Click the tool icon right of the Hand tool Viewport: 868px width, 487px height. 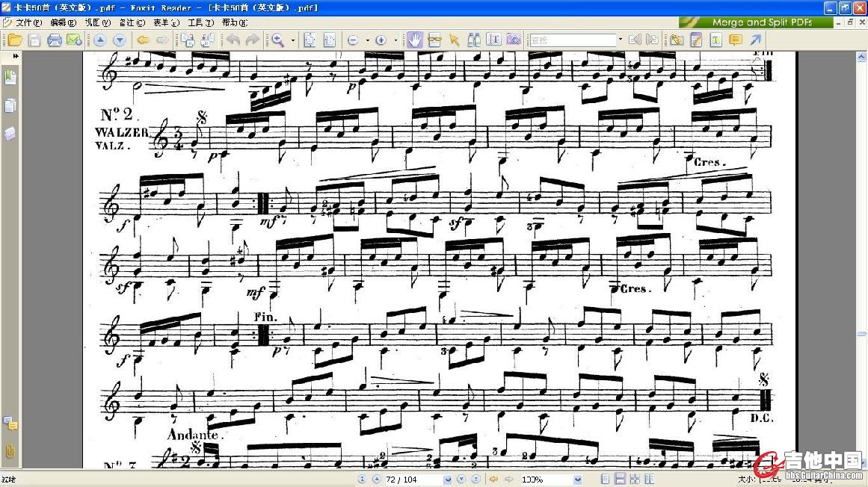(x=434, y=40)
